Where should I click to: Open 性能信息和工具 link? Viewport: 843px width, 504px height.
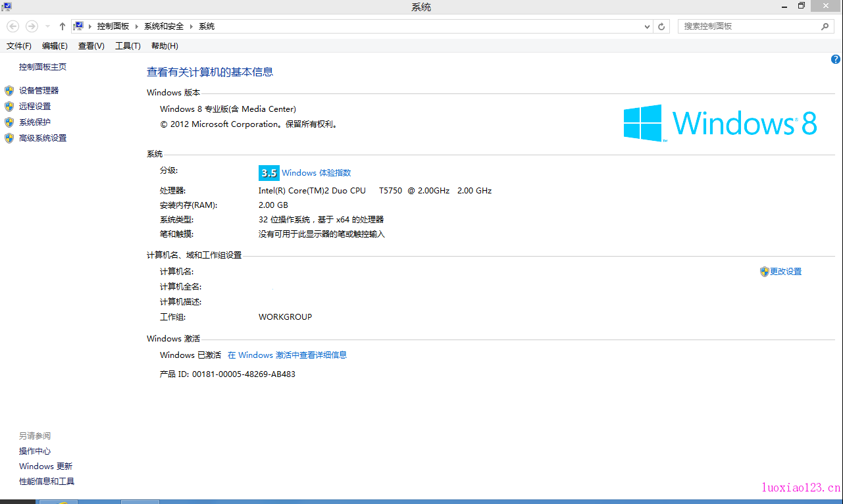(47, 482)
